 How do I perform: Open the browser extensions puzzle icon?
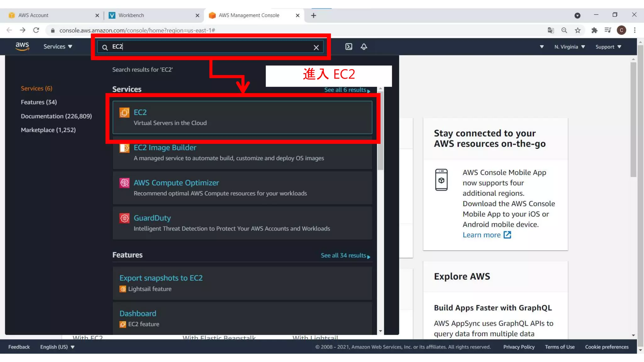[x=594, y=30]
